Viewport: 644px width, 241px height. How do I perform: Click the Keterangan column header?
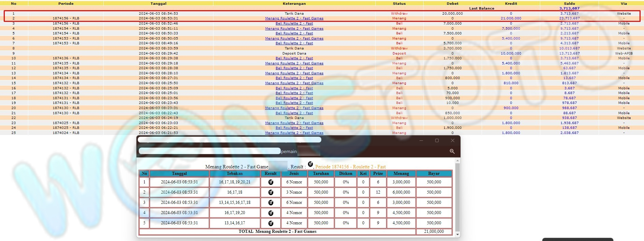pyautogui.click(x=294, y=3)
